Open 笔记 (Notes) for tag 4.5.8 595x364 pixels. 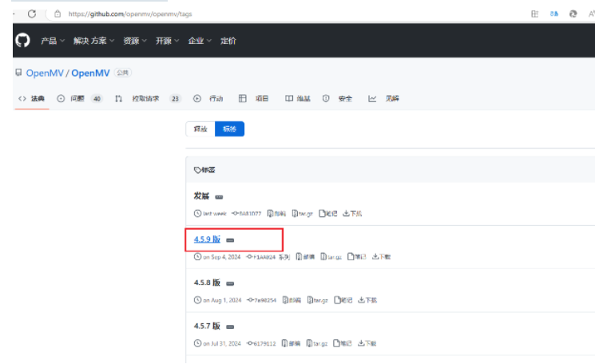pos(343,300)
